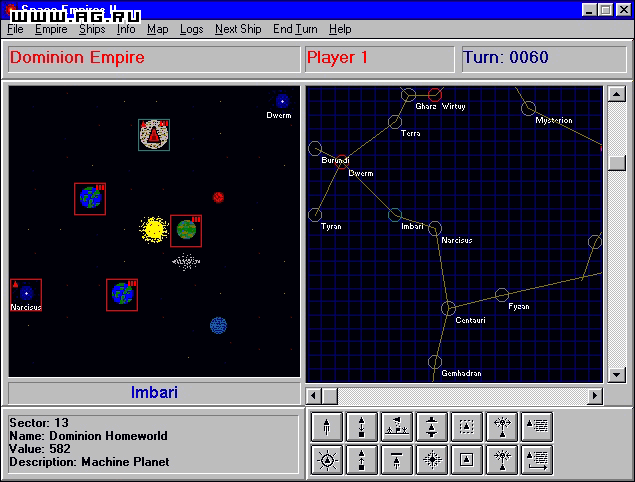Image resolution: width=635 pixels, height=482 pixels.
Task: Select the Dwerm warp point in system view
Action: (282, 101)
